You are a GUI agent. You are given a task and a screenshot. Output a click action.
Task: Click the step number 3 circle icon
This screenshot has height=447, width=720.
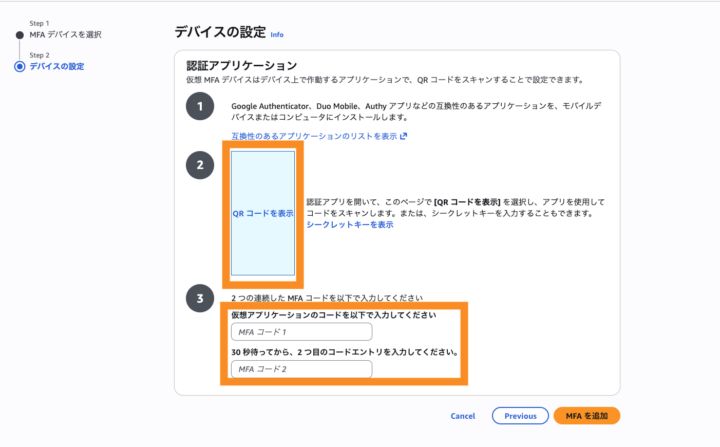pyautogui.click(x=200, y=298)
